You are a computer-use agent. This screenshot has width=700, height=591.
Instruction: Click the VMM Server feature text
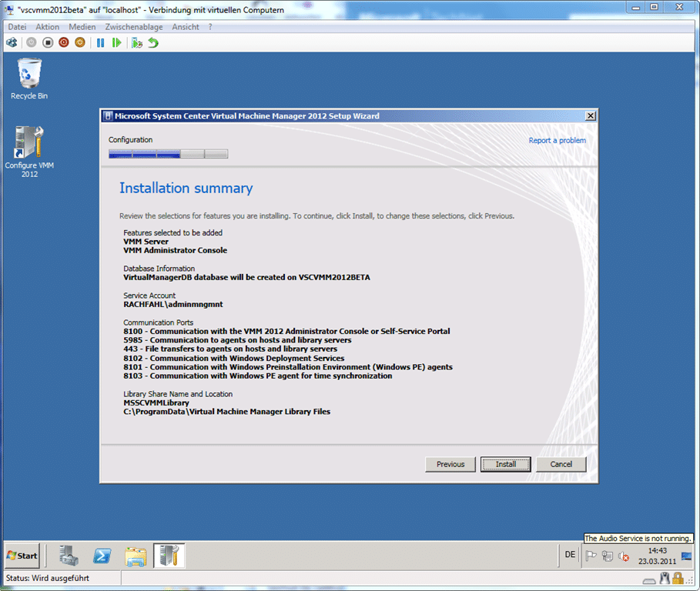click(146, 242)
